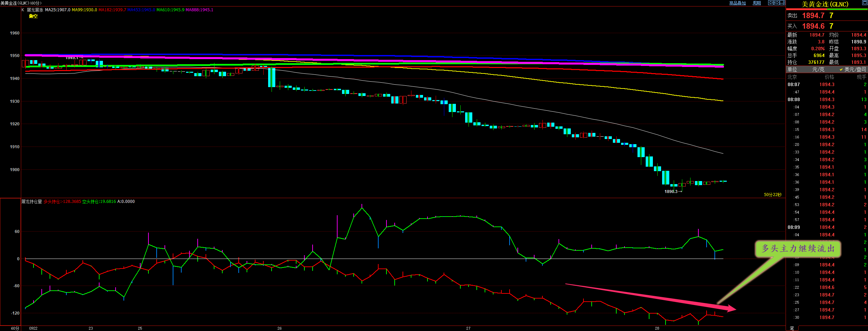Screen dimensions: 868x331
Task: Click the 28 date marker on timeline
Action: click(657, 328)
